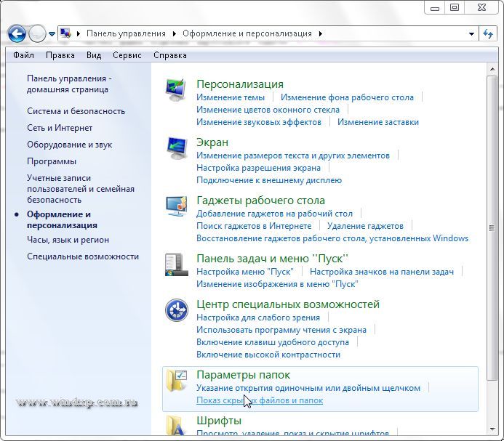Viewport: 504px width, 441px height.
Task: Open the Файл menu
Action: click(23, 55)
